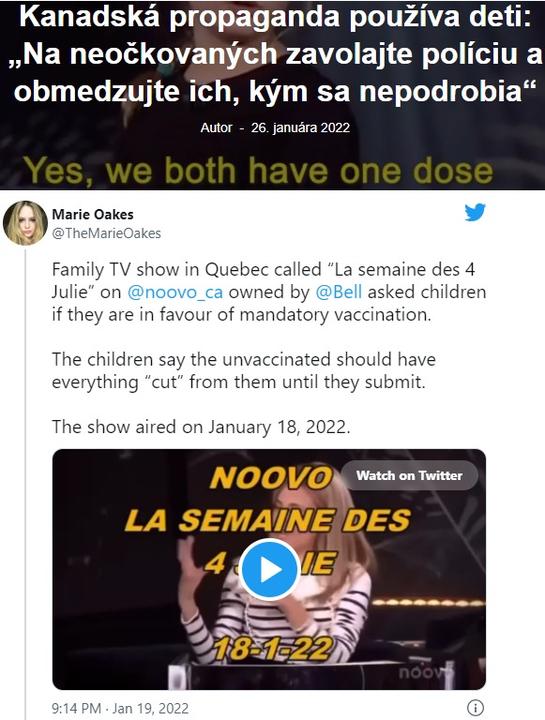Click the noovo watermark in video corner

point(426,672)
